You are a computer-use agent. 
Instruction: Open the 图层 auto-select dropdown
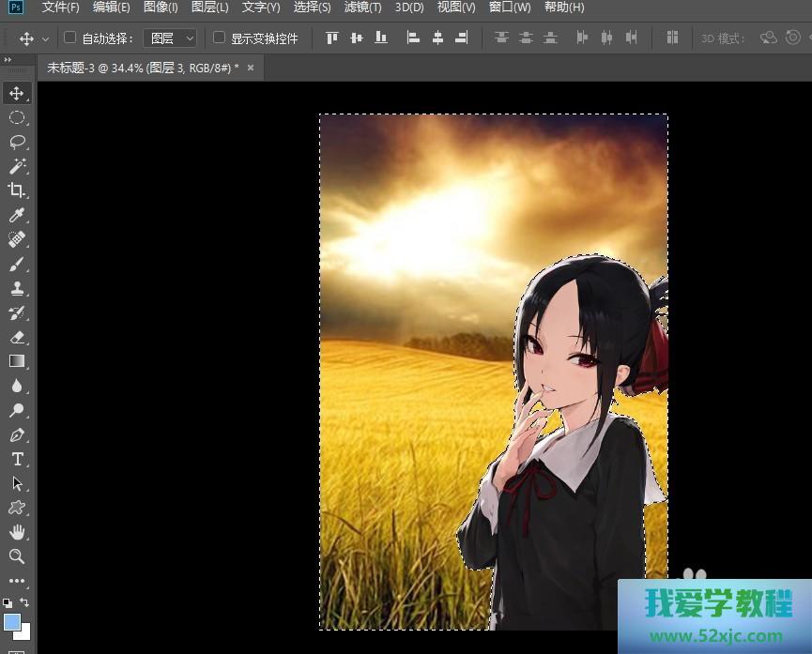pos(174,38)
